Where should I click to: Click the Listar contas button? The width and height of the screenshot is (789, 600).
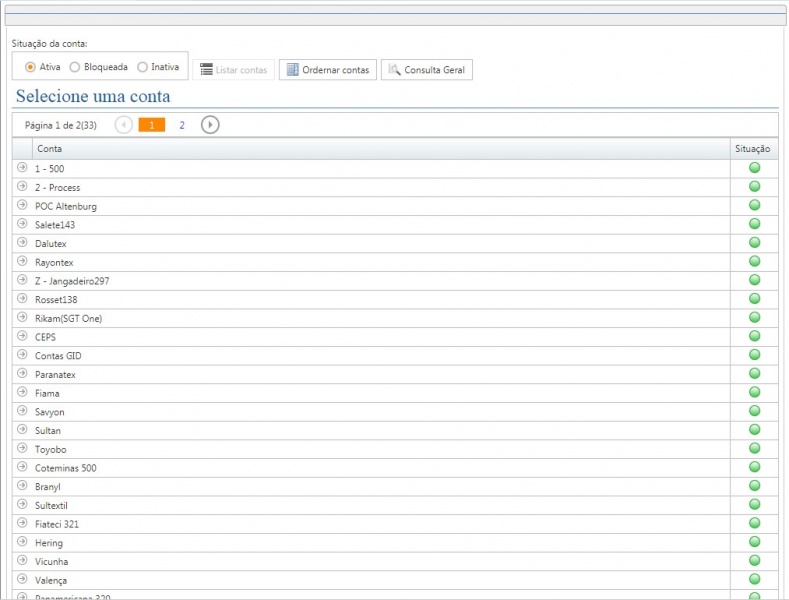tap(233, 70)
